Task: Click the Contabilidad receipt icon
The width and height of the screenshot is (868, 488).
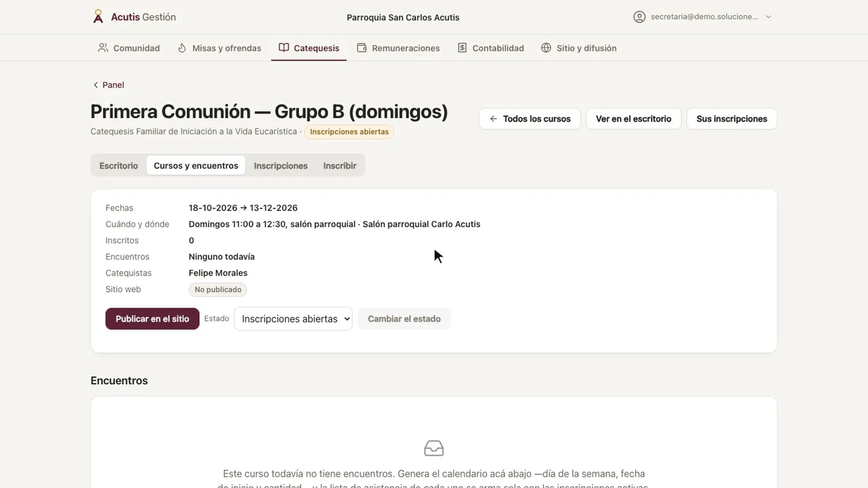Action: (x=462, y=48)
